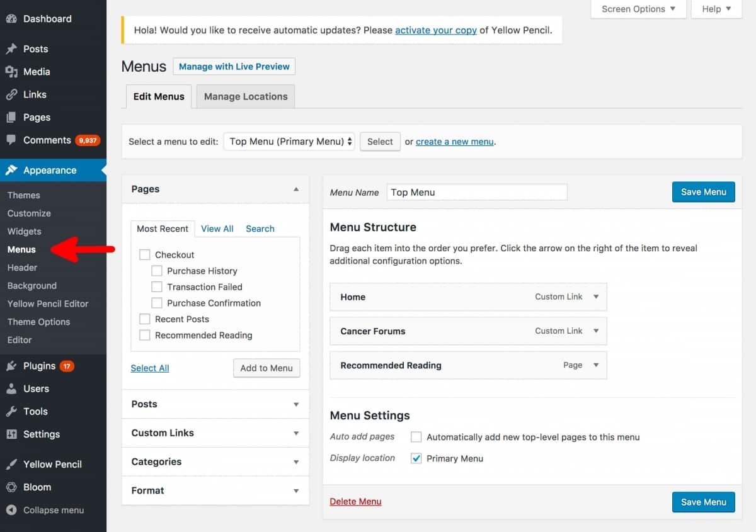756x532 pixels.
Task: Uncheck the Primary Menu display location
Action: click(416, 458)
